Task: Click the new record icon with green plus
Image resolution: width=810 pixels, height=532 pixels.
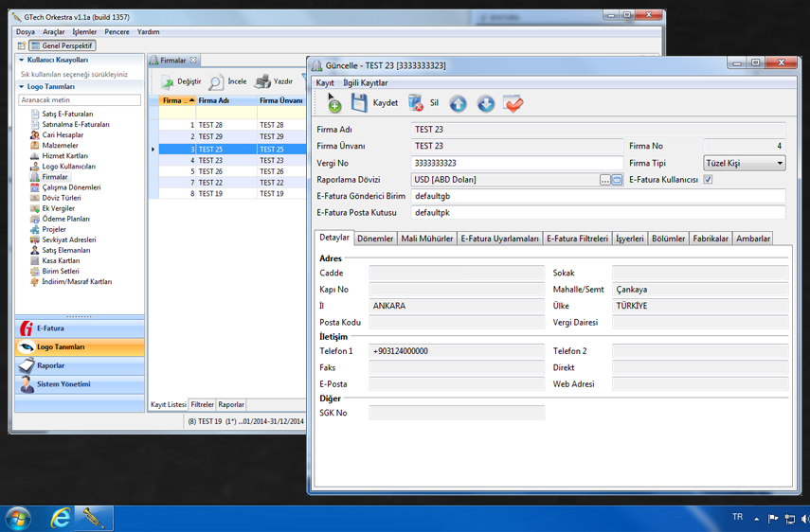Action: pos(333,103)
